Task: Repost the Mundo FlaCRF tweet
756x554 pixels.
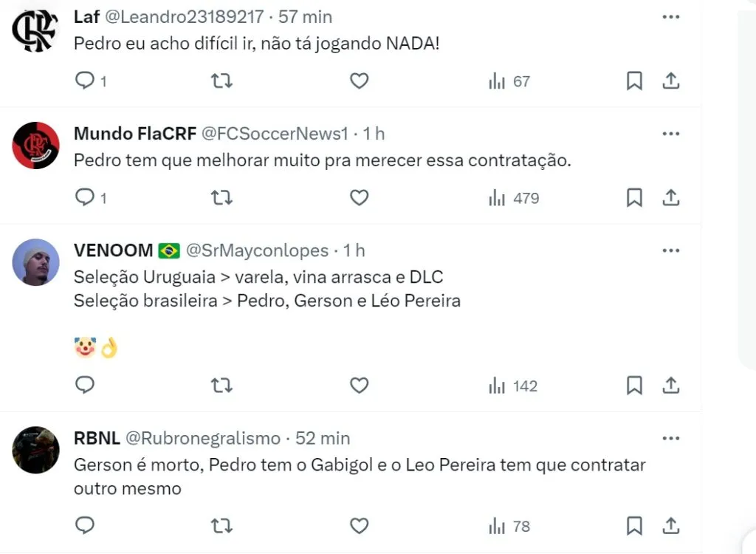Action: 221,198
